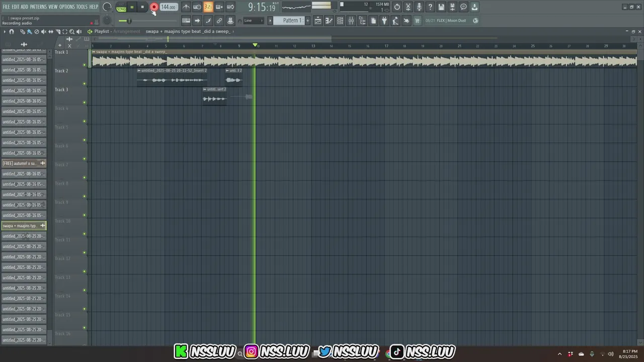Stop playback with the stop button
Viewport: 644px width, 362px height.
[142, 7]
